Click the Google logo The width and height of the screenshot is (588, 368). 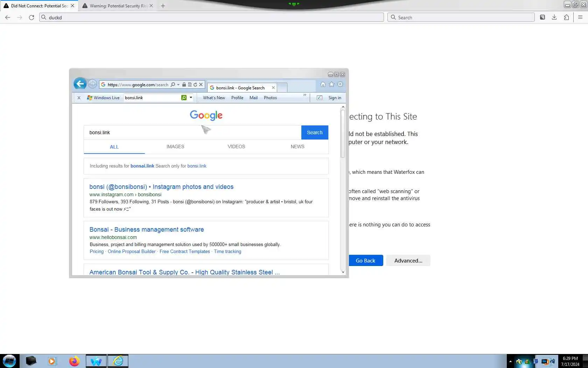206,115
